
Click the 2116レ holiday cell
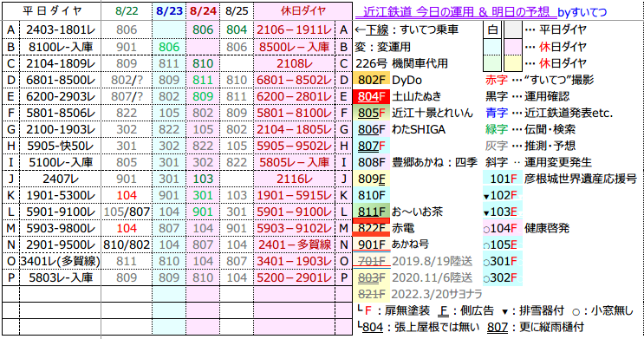pos(295,179)
